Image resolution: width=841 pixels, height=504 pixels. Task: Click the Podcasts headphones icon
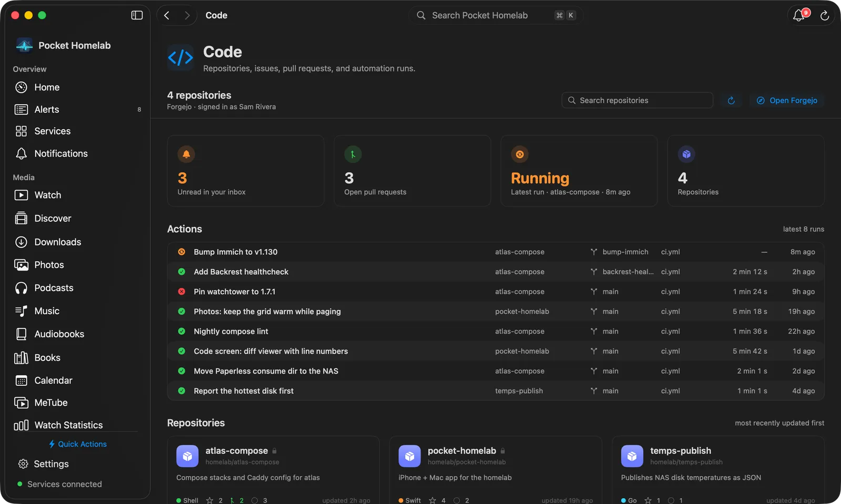(21, 288)
